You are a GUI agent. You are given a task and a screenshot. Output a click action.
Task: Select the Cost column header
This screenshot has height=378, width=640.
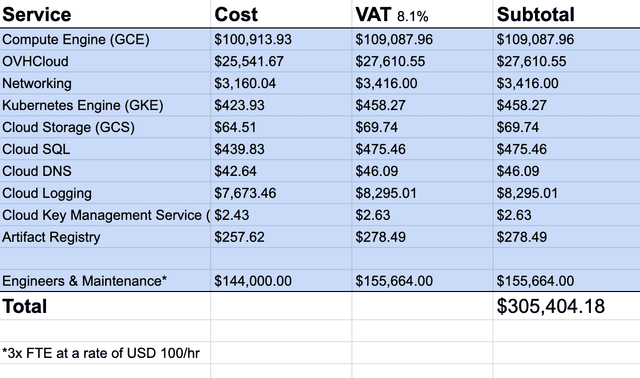point(281,14)
